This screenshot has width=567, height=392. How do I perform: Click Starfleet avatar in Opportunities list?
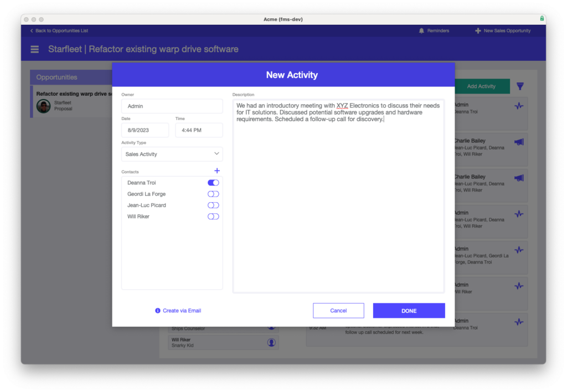pyautogui.click(x=44, y=106)
